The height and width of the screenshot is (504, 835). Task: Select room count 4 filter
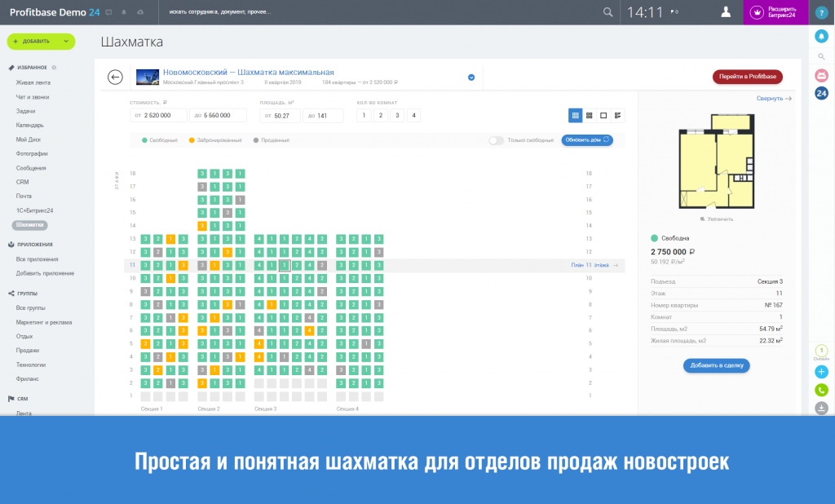click(x=413, y=116)
